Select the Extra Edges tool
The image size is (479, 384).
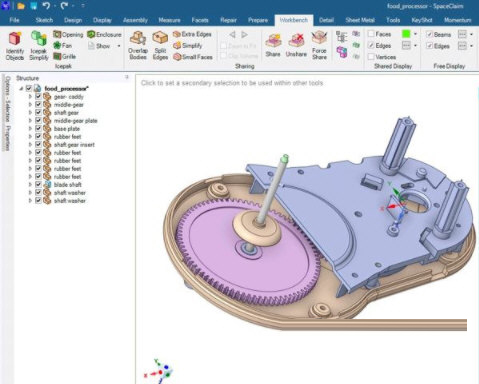(x=192, y=34)
